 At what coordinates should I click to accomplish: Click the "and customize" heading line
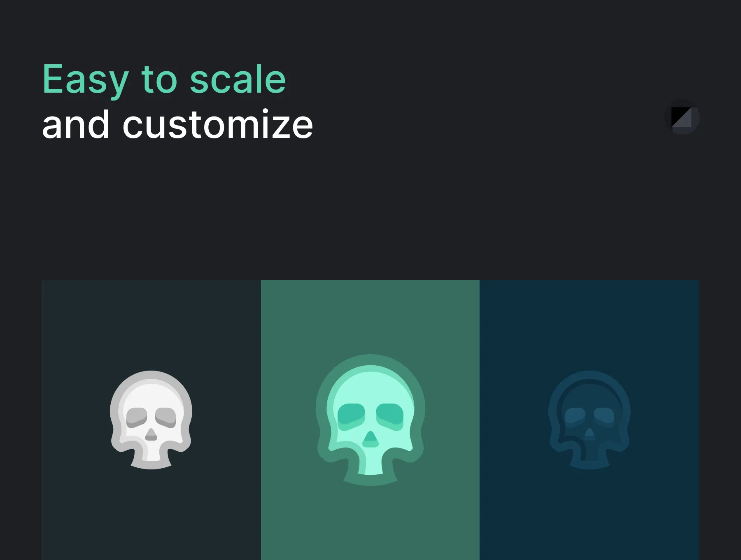[177, 124]
